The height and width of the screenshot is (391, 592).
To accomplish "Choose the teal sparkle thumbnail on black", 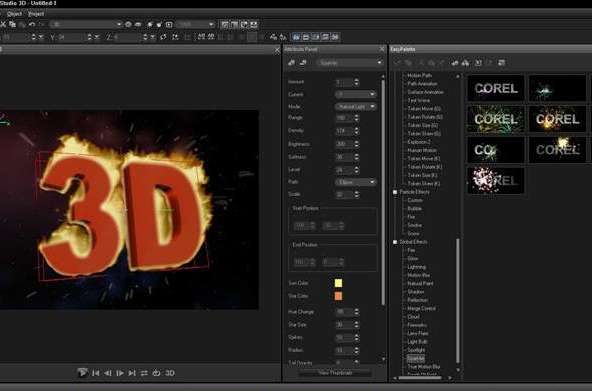I will coord(557,88).
